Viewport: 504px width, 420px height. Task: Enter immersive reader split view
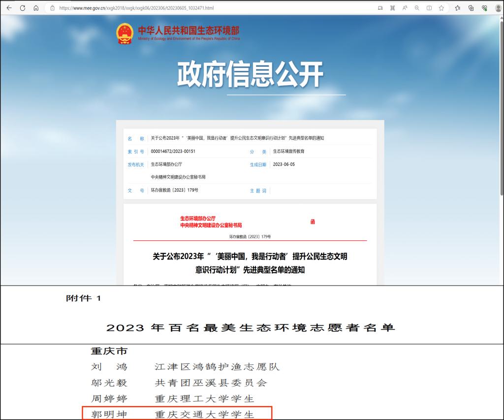tap(429, 8)
